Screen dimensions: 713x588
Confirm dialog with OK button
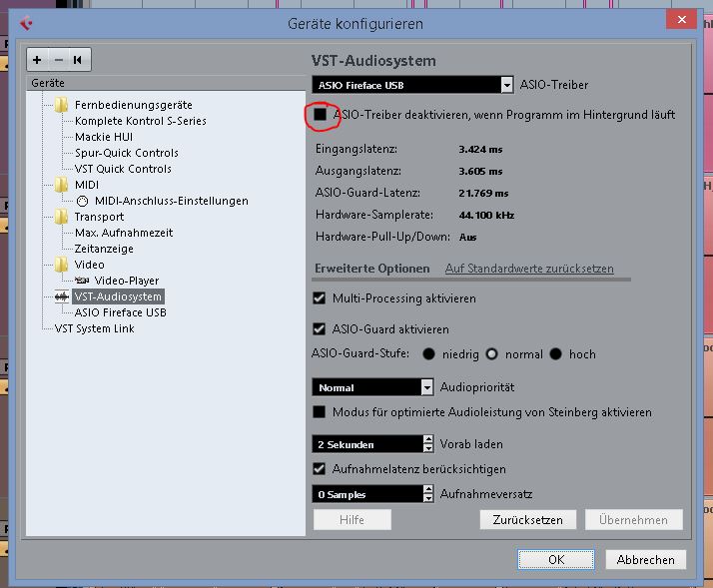(556, 559)
